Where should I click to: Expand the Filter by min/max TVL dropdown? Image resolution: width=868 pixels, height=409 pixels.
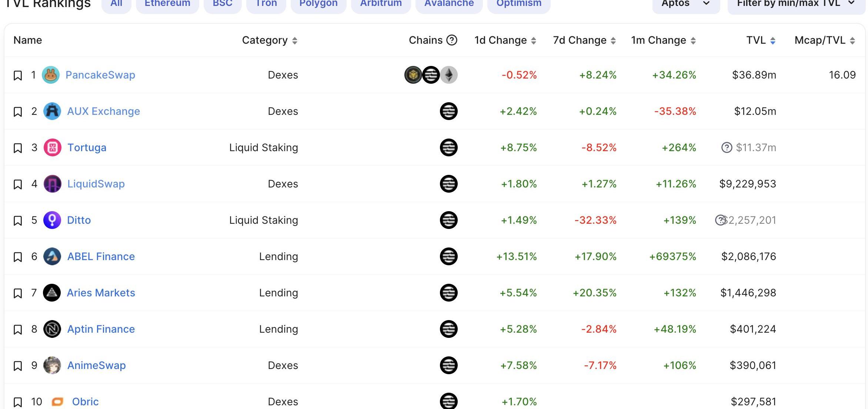coord(796,4)
